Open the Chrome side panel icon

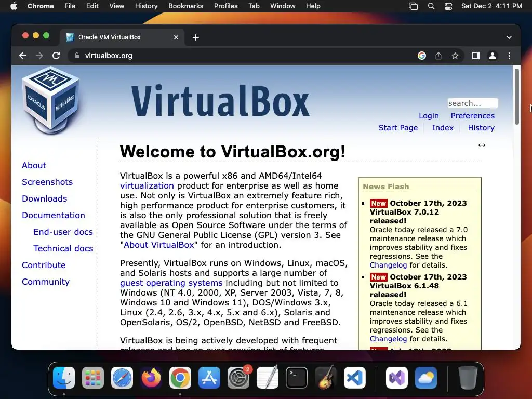pos(476,56)
